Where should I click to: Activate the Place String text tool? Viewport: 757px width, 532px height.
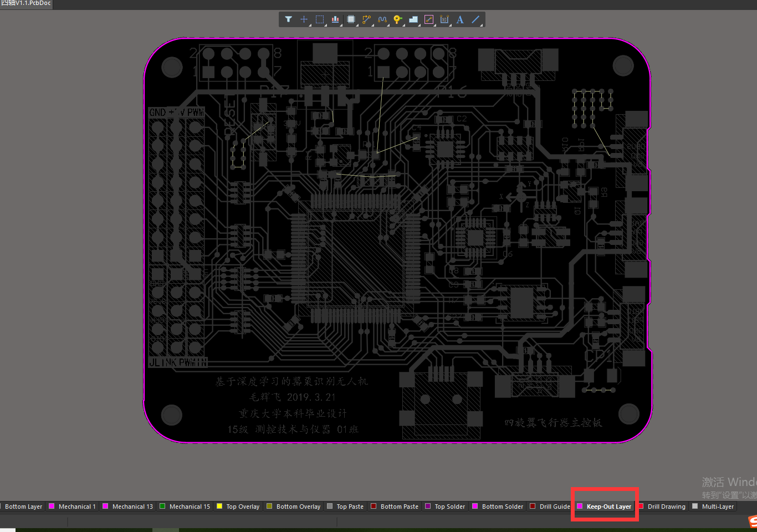[460, 19]
